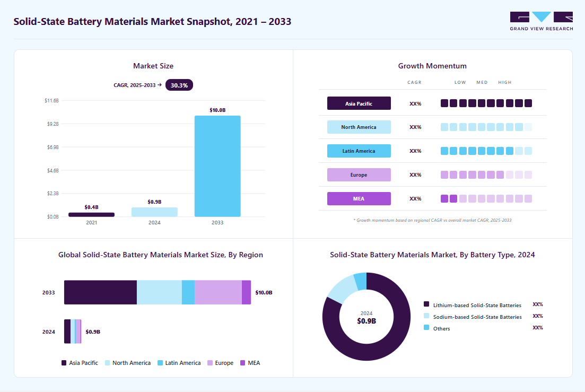Click the Lithium-based Solid-State Batteries legend swatch
The image size is (585, 392).
[426, 304]
